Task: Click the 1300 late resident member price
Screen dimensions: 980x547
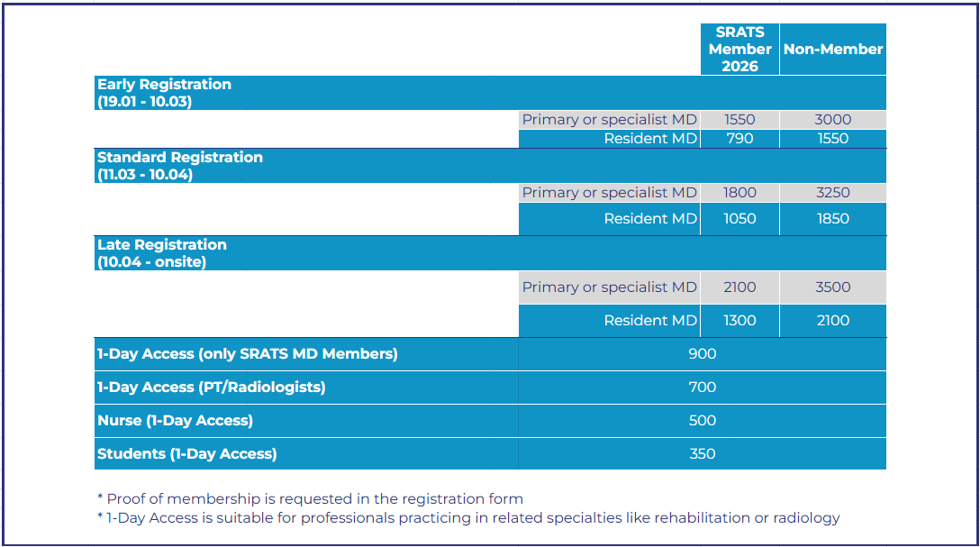Action: tap(740, 321)
